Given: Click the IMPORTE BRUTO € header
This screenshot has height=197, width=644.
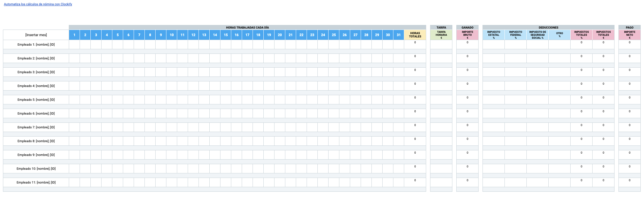Looking at the screenshot, I should tap(467, 35).
